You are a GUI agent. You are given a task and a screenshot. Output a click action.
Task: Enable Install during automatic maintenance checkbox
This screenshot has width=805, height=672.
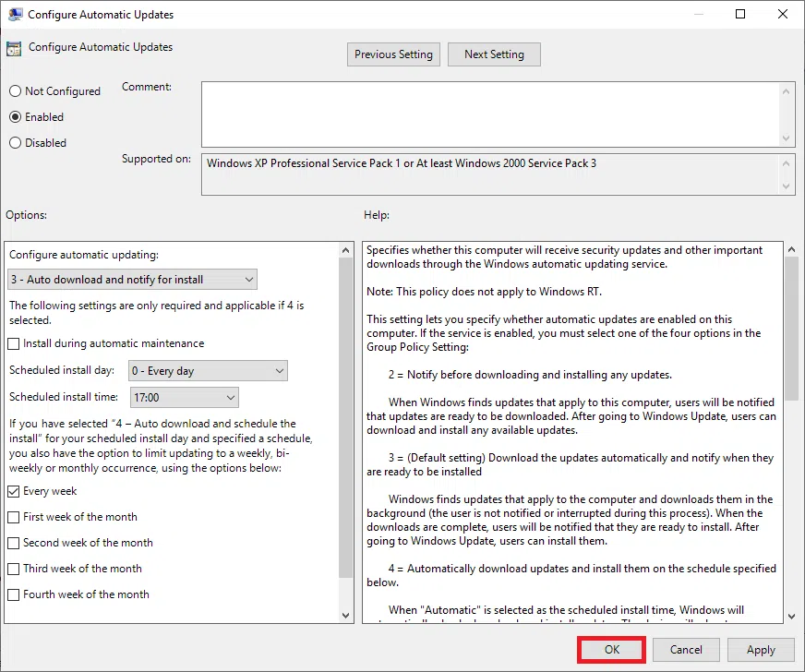point(14,343)
